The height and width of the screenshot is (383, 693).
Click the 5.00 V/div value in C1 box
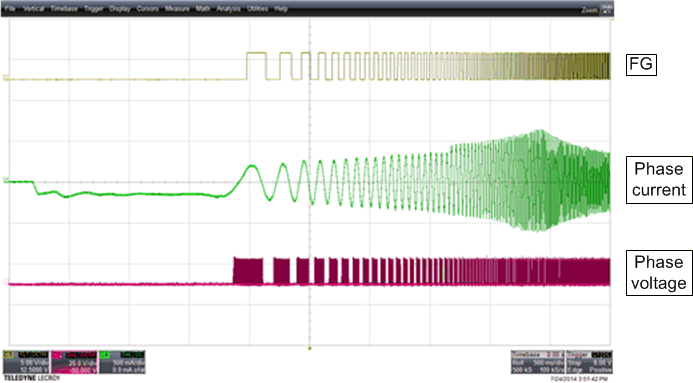34,362
